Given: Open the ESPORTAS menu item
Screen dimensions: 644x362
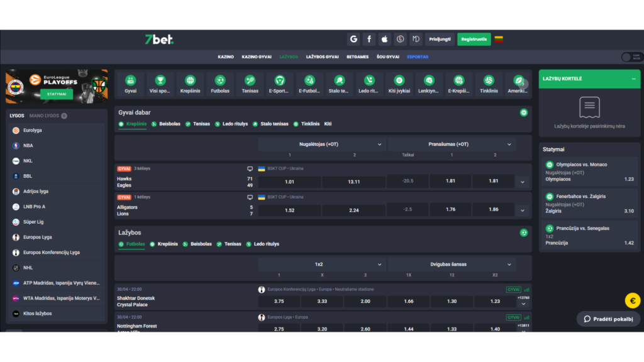Looking at the screenshot, I should 418,57.
